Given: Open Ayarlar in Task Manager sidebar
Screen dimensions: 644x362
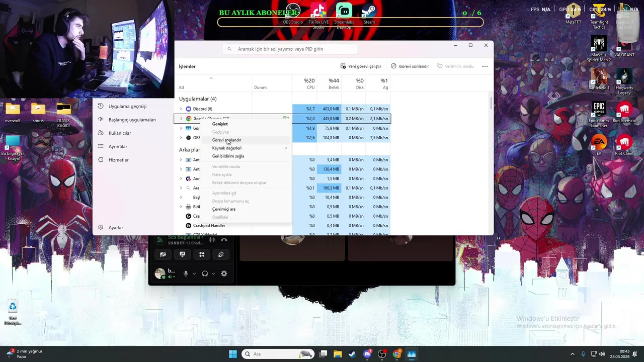Looking at the screenshot, I should pos(116,228).
